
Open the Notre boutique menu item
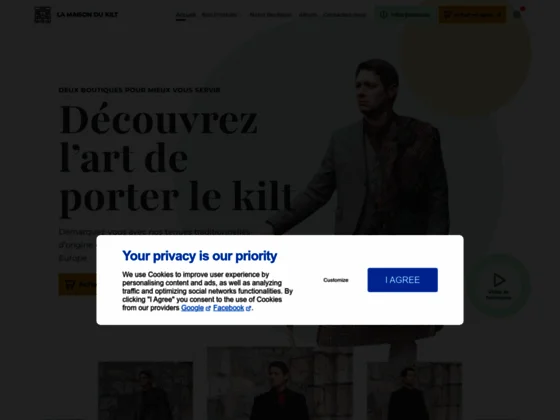270,15
